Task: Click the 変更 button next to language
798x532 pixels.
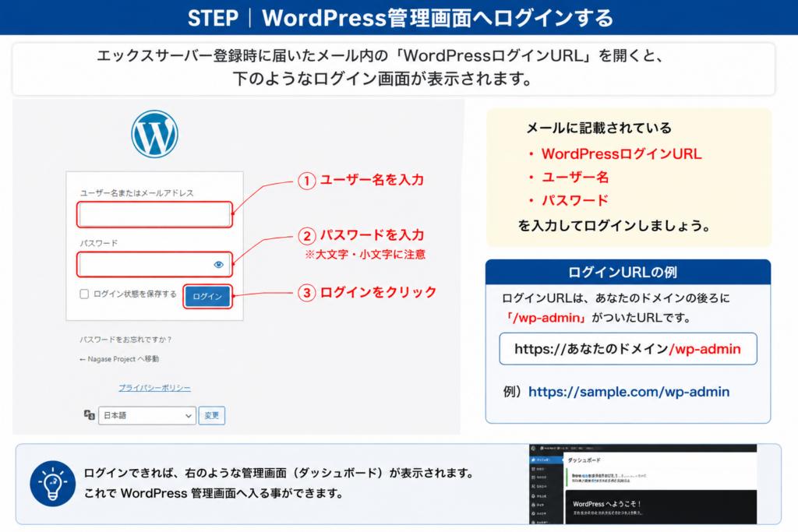Action: point(212,415)
